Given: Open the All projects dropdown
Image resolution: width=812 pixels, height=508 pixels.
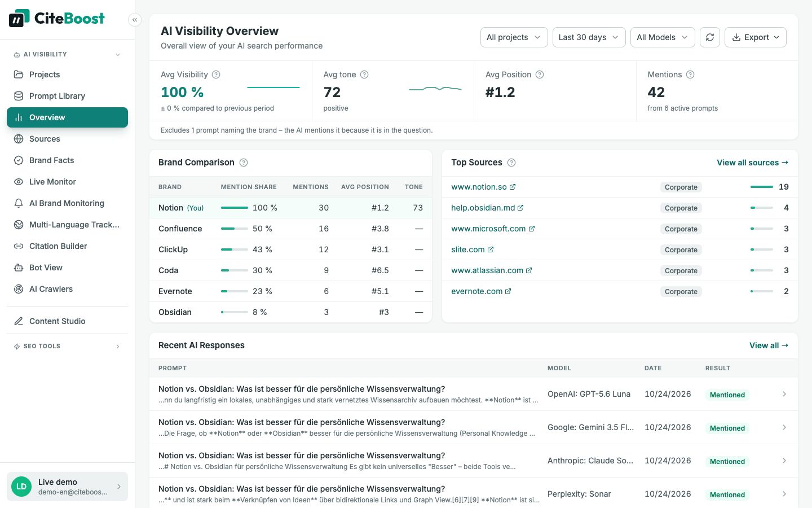Looking at the screenshot, I should point(514,37).
